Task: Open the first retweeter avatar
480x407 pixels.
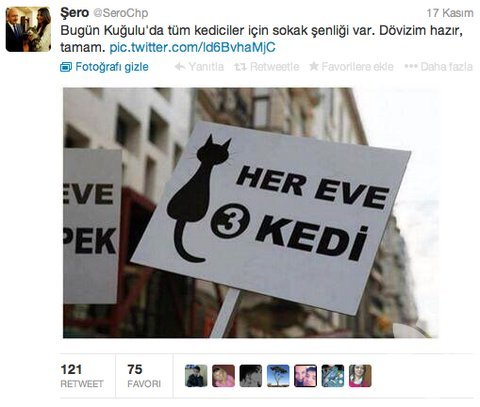Action: click(x=196, y=376)
